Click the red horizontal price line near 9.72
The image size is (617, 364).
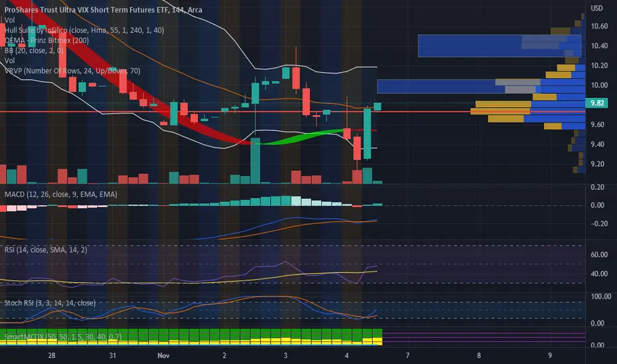click(293, 112)
